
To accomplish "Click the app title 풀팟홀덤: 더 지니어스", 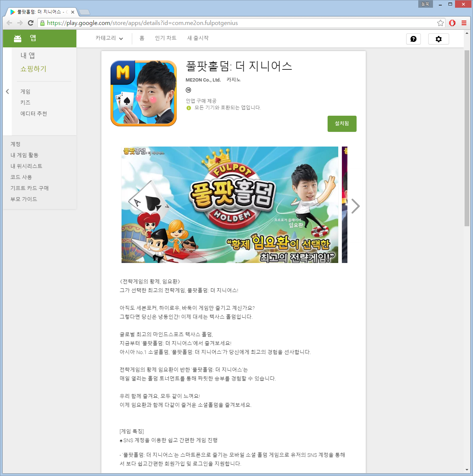I will click(239, 66).
